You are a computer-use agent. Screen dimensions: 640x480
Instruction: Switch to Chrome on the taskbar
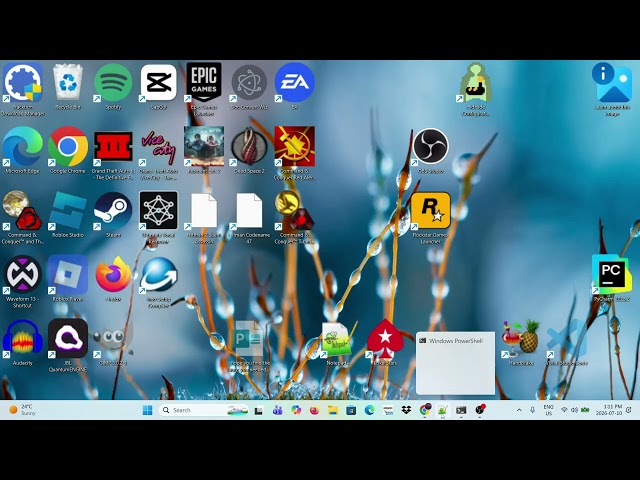[x=425, y=410]
